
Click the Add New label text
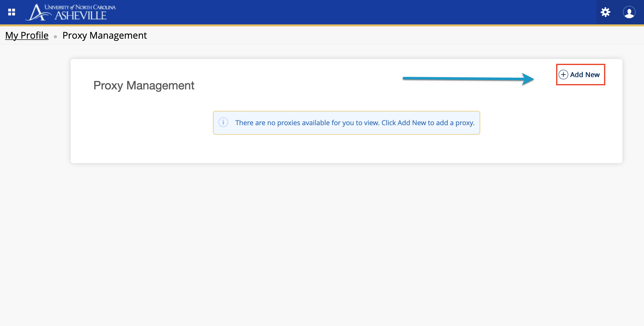pos(584,75)
